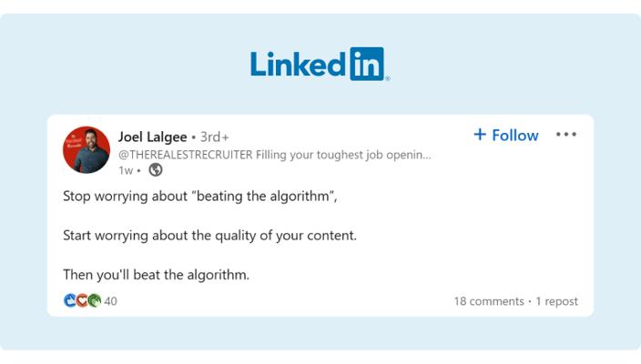The width and height of the screenshot is (641, 364).
Task: Click the 1w post timestamp
Action: (125, 169)
